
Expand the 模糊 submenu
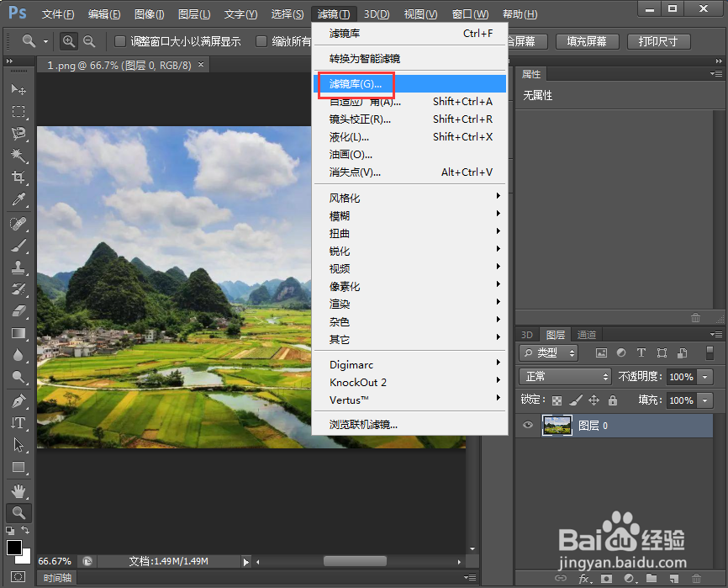coord(410,215)
